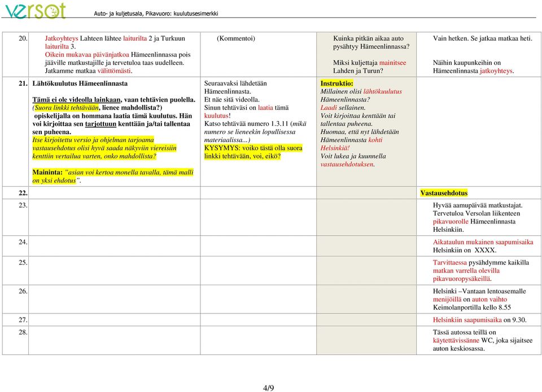This screenshot has height=392, width=542.
Task: Click page number '4/9'
Action: (269, 388)
